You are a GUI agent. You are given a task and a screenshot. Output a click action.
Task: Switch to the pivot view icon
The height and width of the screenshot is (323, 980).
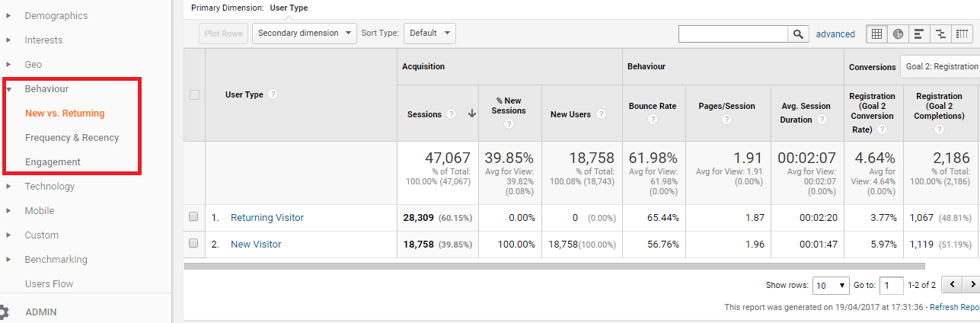tap(962, 34)
